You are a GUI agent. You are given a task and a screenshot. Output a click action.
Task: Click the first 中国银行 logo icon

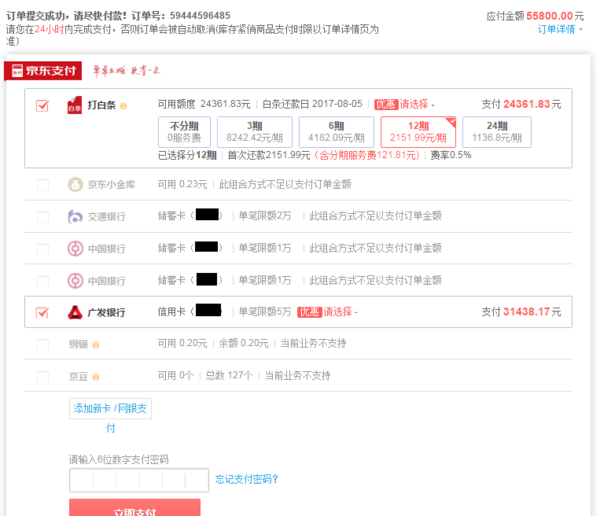click(x=75, y=248)
